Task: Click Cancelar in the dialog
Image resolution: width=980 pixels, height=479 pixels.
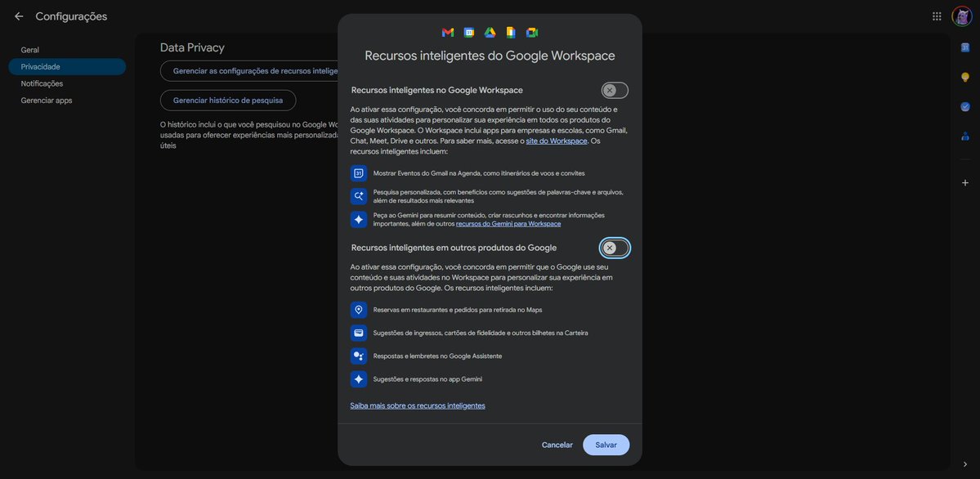Action: (x=557, y=445)
